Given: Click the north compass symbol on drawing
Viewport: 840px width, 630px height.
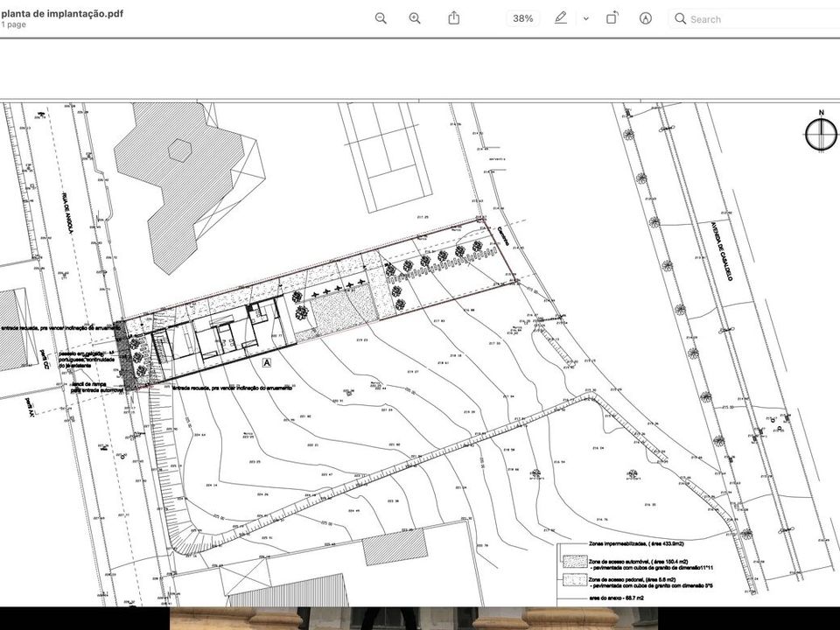Looking at the screenshot, I should [x=822, y=133].
